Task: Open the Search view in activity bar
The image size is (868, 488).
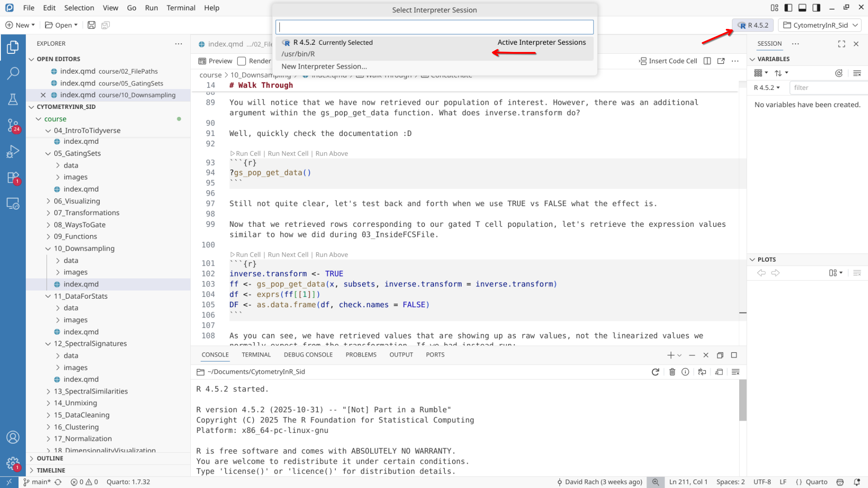Action: pyautogui.click(x=13, y=73)
